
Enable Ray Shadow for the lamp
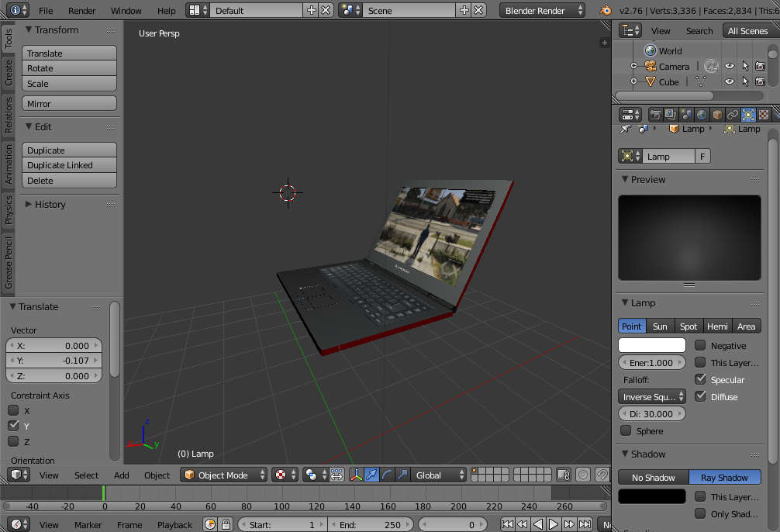pos(725,477)
